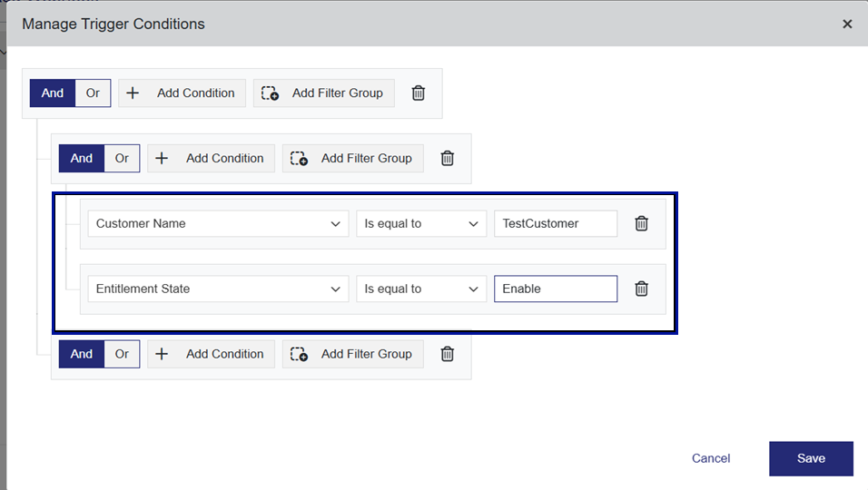Viewport: 868px width, 490px height.
Task: Add Condition in the second filter group
Action: click(x=211, y=158)
